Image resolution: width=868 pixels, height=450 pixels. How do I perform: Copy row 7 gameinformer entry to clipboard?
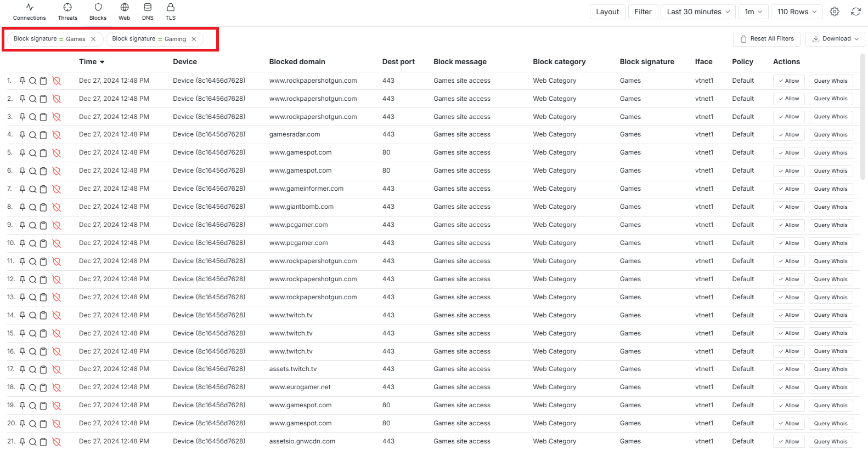point(43,189)
